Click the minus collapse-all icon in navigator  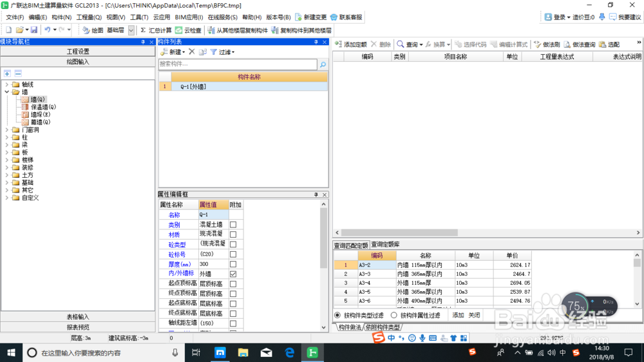(18, 73)
